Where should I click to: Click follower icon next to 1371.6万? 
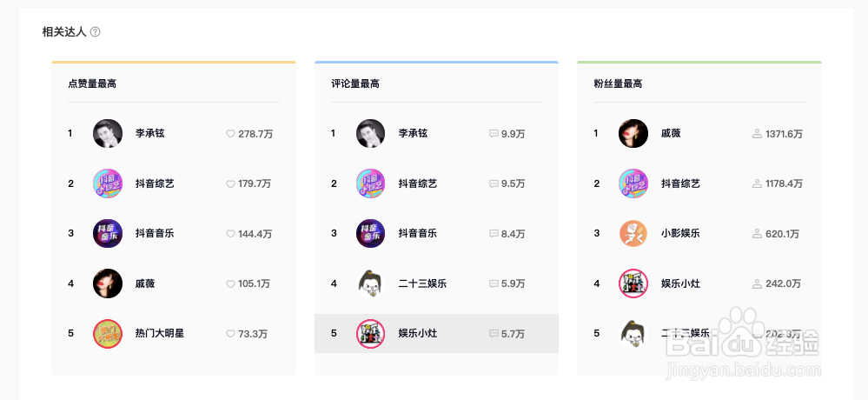tap(758, 134)
